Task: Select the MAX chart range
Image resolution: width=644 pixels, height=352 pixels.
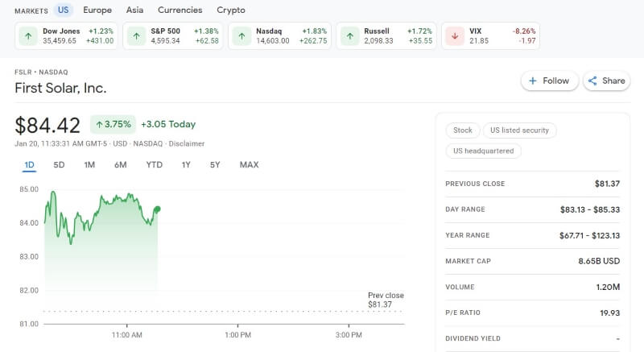Action: tap(249, 164)
